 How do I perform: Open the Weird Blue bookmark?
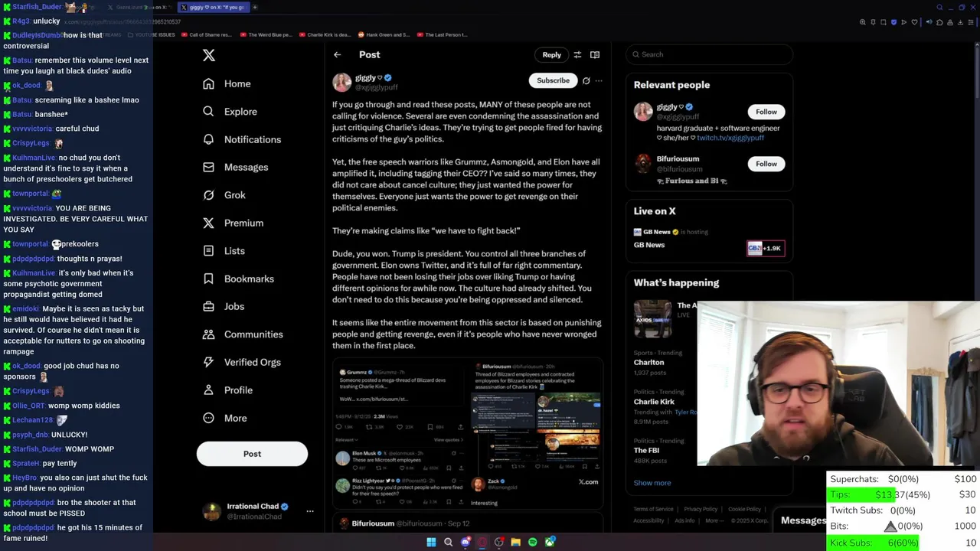[266, 34]
